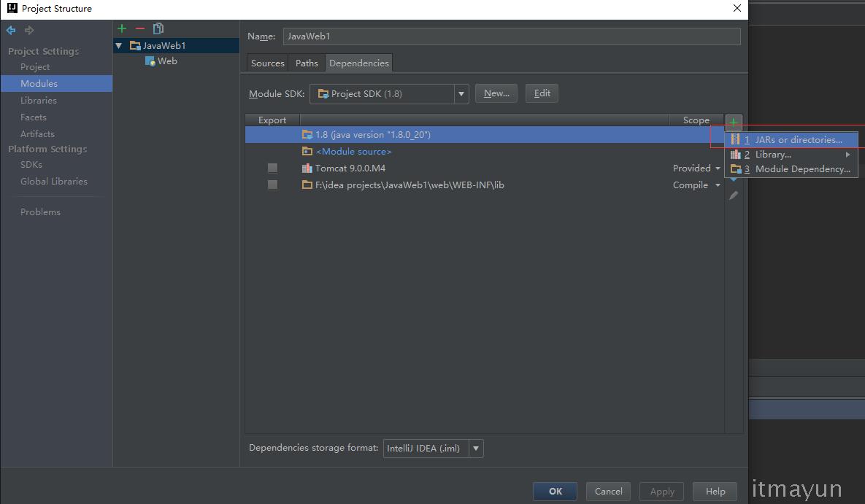Viewport: 865px width, 504px height.
Task: Open the Facets settings page
Action: [33, 117]
